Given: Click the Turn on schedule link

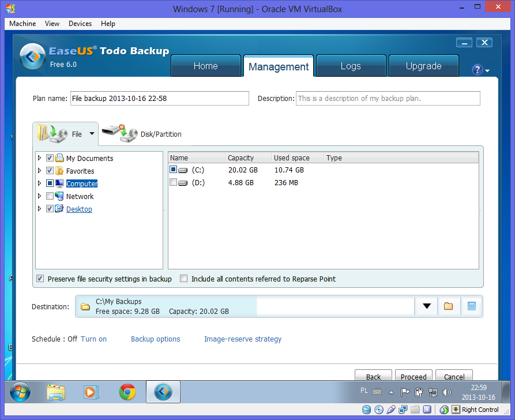Looking at the screenshot, I should 93,339.
